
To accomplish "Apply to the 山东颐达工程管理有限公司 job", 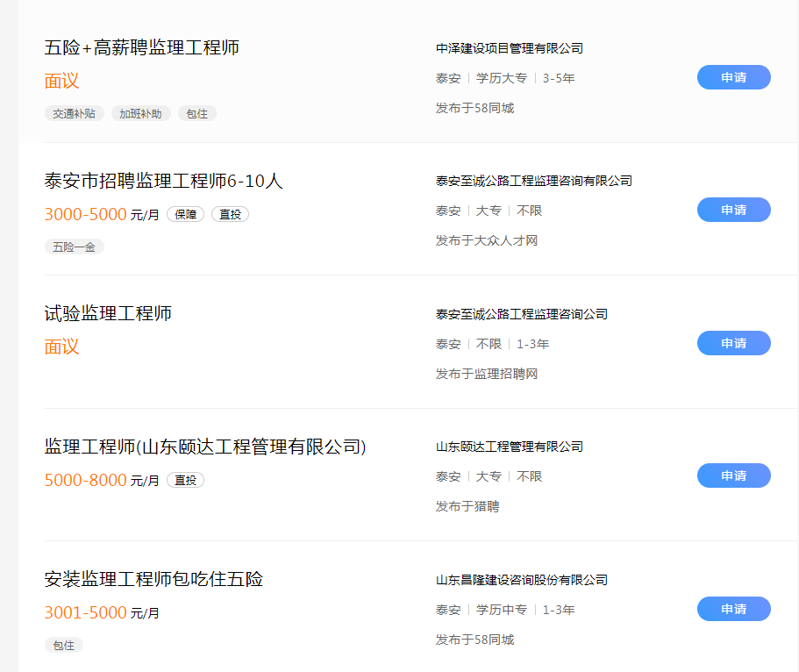I will 733,475.
